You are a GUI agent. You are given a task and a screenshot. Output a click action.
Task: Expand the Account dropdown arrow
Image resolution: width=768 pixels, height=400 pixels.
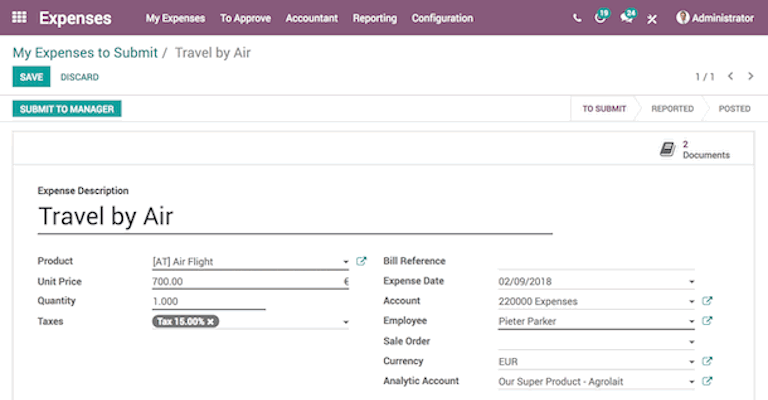(x=692, y=302)
